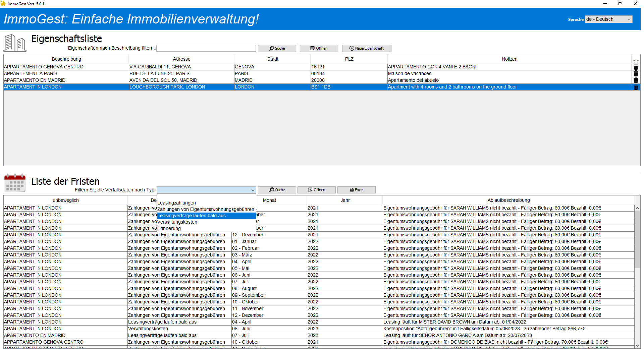644x349 pixels.
Task: Open the Sprache language dropdown
Action: coord(608,19)
